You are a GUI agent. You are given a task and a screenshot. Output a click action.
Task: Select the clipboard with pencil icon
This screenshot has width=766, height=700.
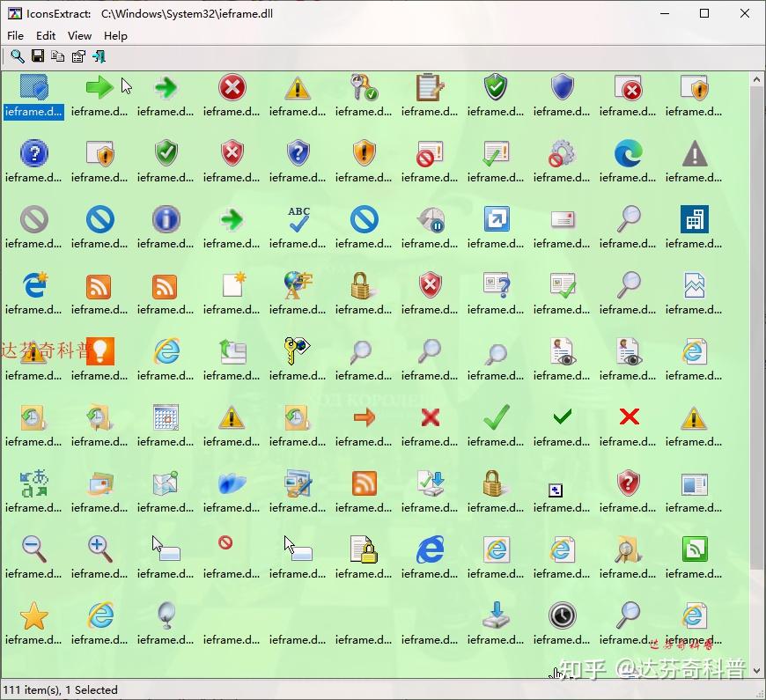click(430, 87)
